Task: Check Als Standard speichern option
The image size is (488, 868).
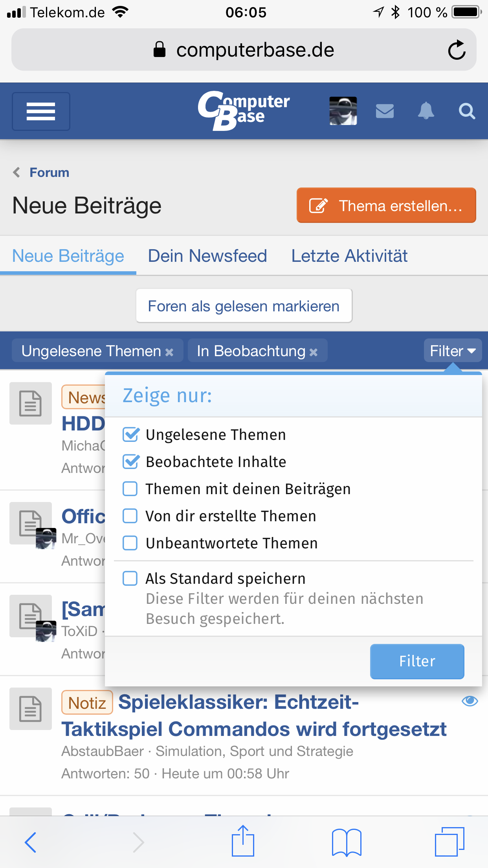Action: (130, 579)
